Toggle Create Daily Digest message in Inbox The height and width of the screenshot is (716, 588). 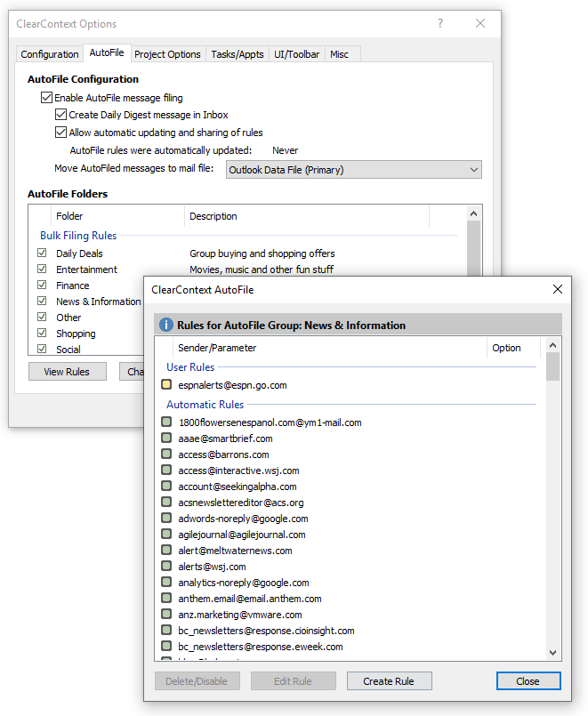pos(60,114)
